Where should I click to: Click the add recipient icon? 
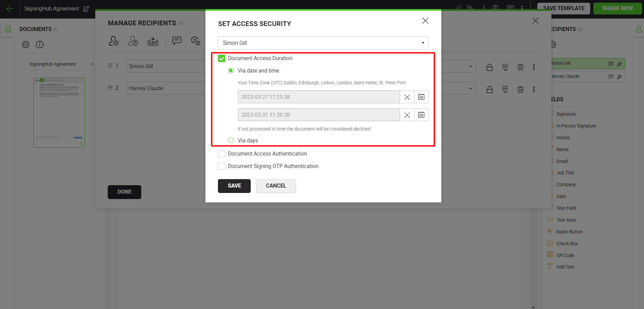[x=114, y=41]
